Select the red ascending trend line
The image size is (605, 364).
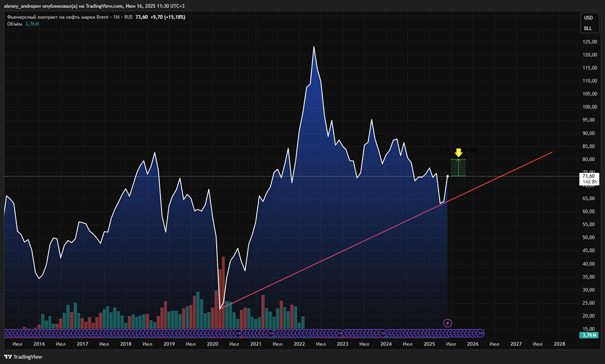click(386, 230)
